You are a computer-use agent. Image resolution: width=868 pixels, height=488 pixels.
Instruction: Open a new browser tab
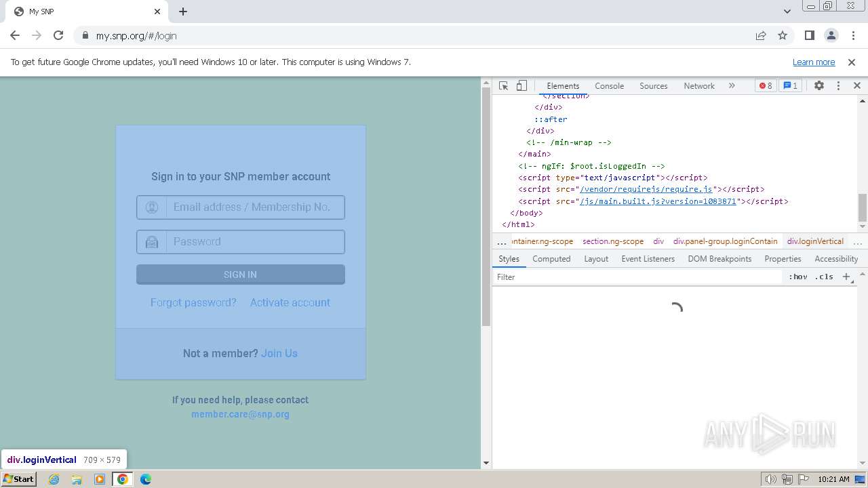coord(183,12)
